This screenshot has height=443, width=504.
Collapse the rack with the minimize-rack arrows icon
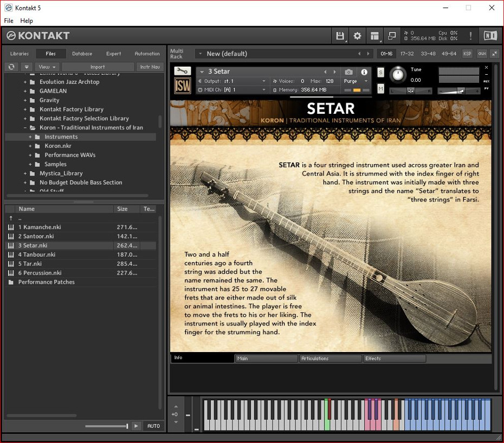(495, 54)
